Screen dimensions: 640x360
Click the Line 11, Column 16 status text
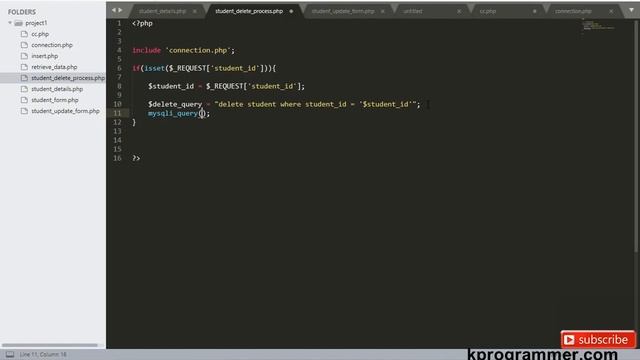43,354
